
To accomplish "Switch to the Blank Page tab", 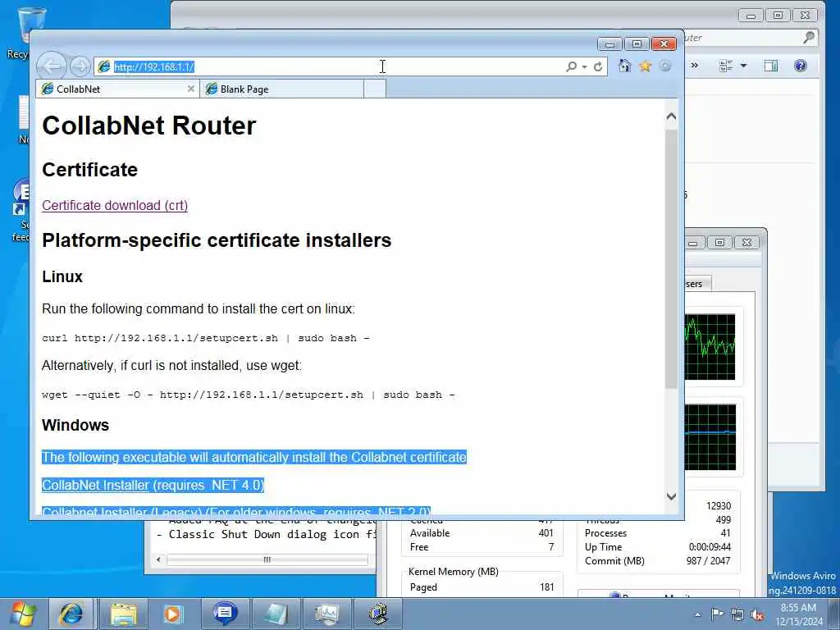I will click(x=282, y=89).
